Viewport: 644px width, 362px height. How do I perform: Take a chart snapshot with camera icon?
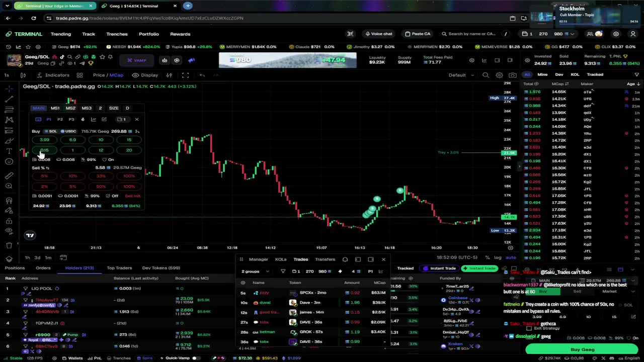pyautogui.click(x=512, y=75)
